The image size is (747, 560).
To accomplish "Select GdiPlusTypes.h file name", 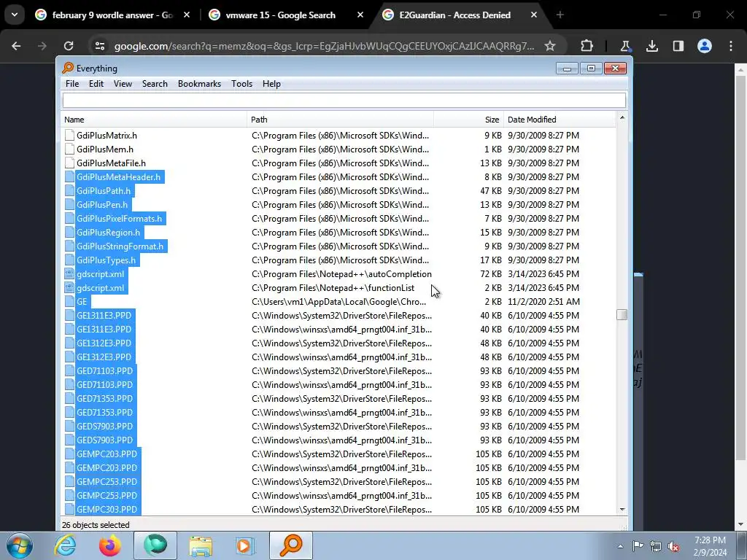I will pos(107,260).
